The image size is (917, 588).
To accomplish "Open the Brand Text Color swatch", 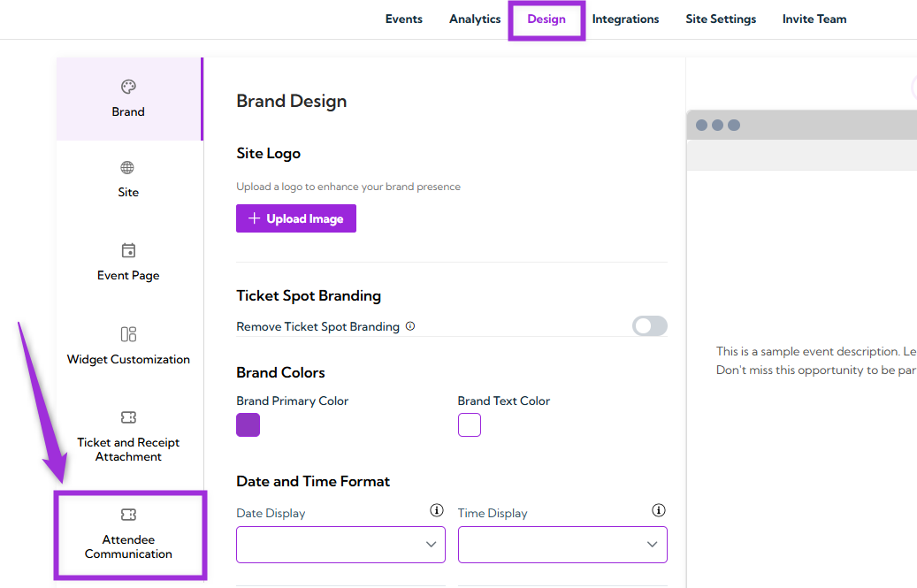I will pyautogui.click(x=470, y=425).
